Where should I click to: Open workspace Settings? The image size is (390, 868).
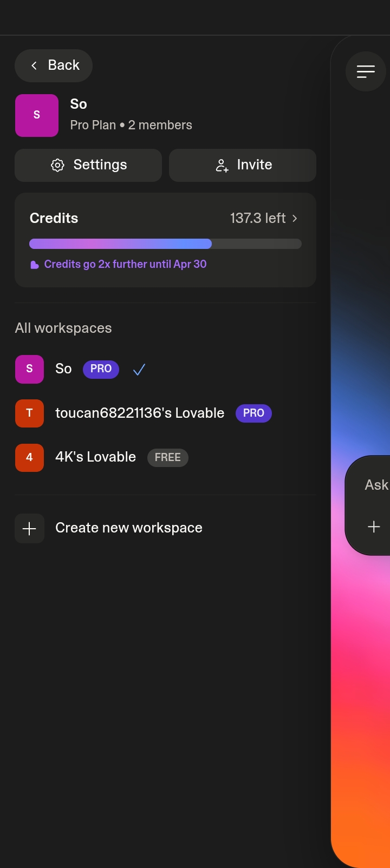(x=88, y=165)
